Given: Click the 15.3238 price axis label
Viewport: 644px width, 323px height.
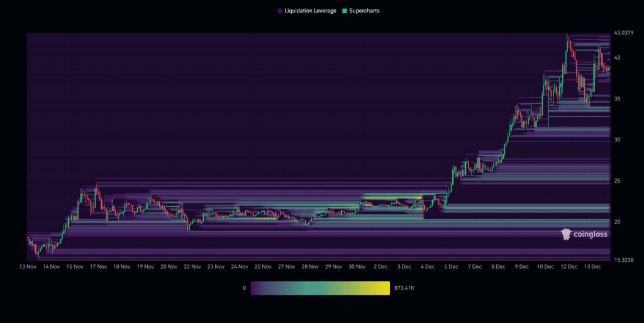Looking at the screenshot, I should [623, 260].
